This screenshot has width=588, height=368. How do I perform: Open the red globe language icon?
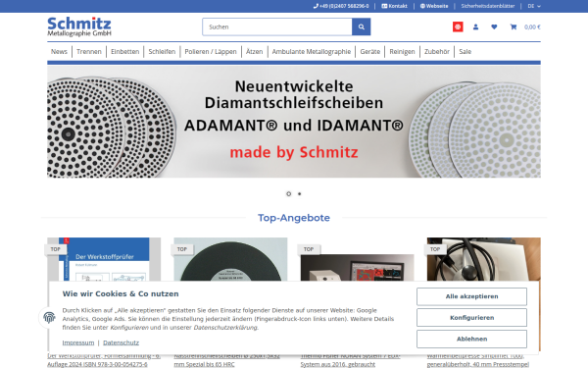(458, 26)
